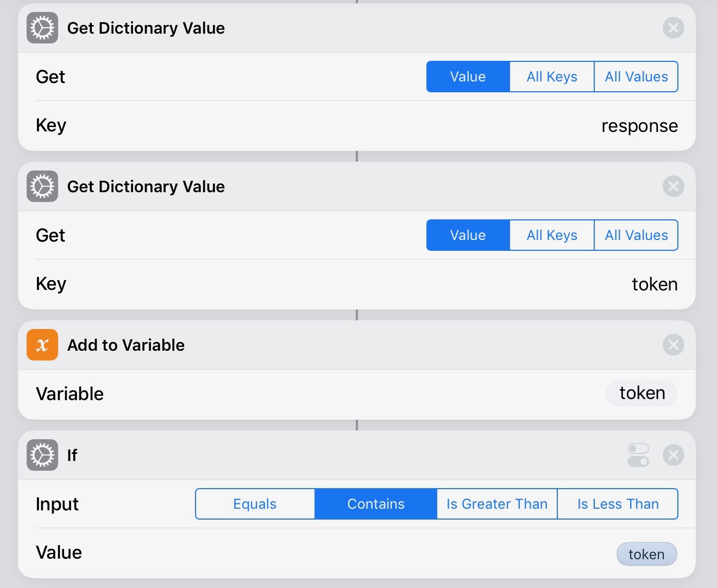The width and height of the screenshot is (717, 588).
Task: Edit the Key field containing token
Action: [654, 284]
